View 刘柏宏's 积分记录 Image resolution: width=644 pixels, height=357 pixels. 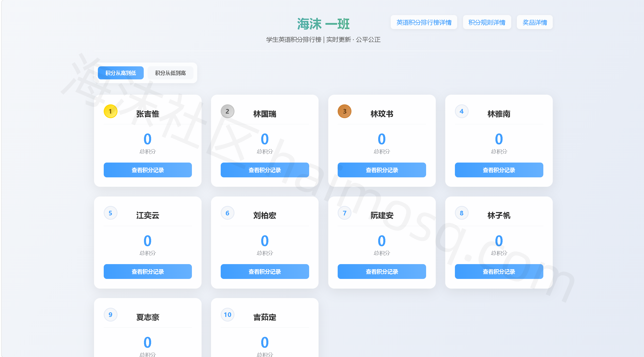pos(265,272)
